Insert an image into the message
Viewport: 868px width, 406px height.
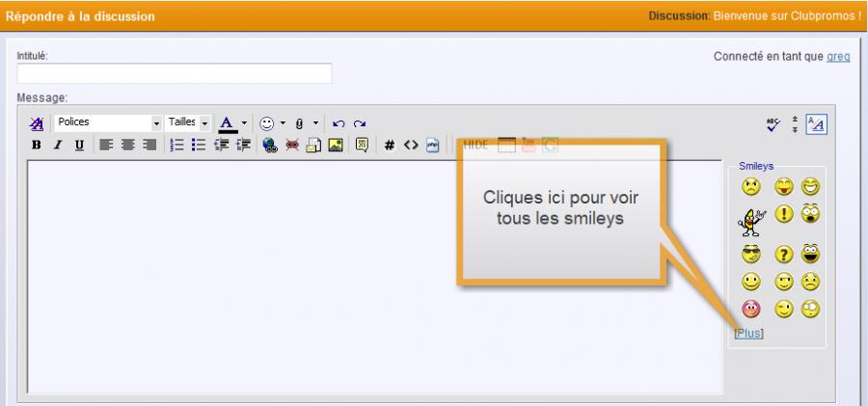point(333,146)
